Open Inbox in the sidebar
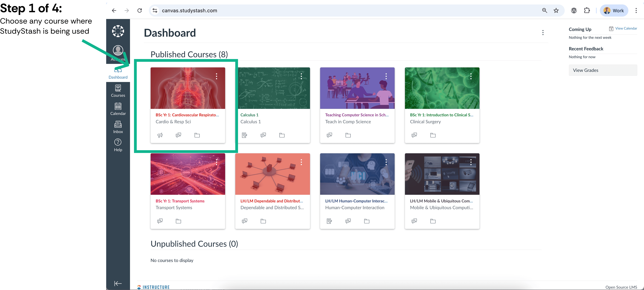Viewport: 644px width, 290px height. (118, 127)
